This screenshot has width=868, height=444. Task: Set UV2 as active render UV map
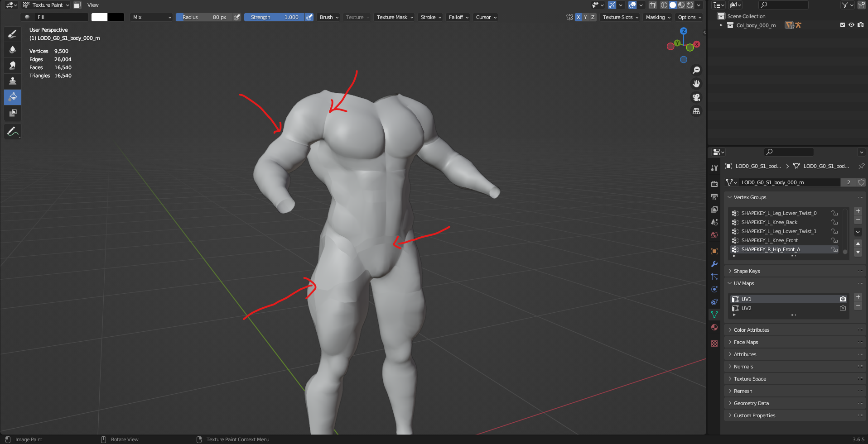coord(843,308)
